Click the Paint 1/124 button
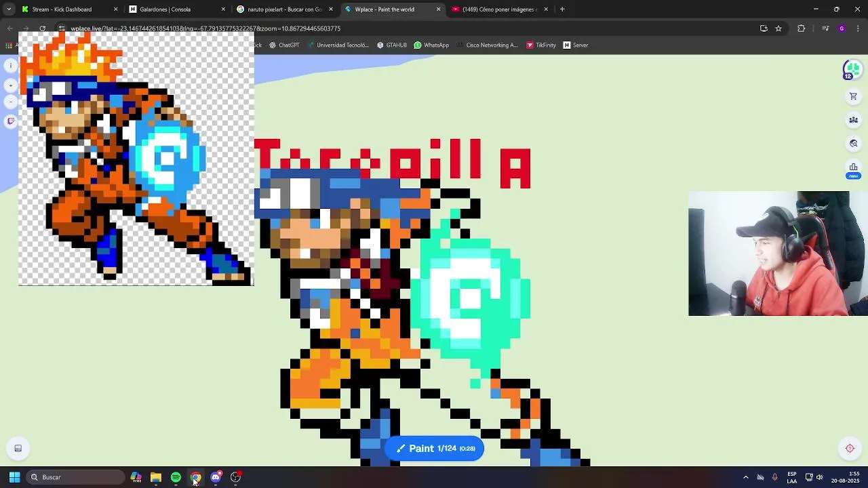The height and width of the screenshot is (488, 868). point(434,448)
